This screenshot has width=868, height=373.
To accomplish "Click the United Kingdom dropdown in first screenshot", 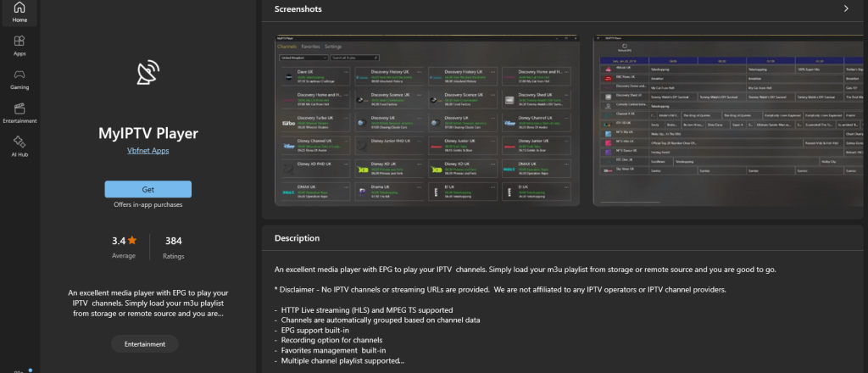I will [x=303, y=58].
